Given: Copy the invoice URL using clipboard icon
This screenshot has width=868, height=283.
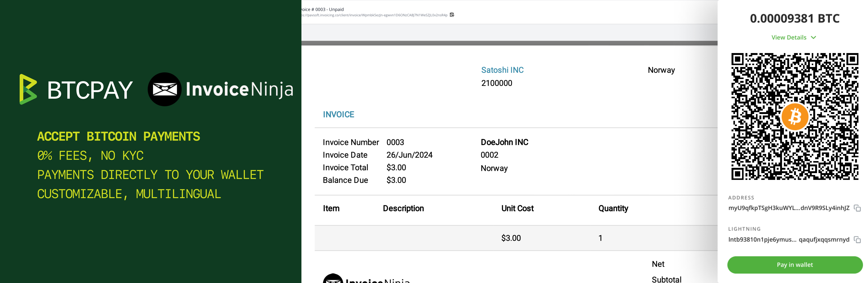Looking at the screenshot, I should pos(452,15).
